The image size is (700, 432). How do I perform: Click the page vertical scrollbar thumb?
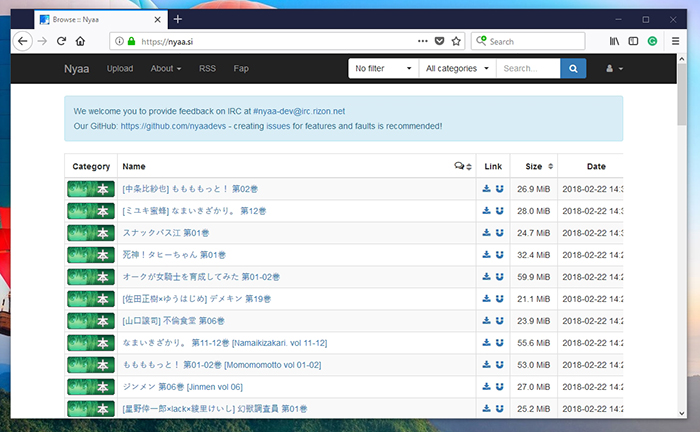coord(682,94)
